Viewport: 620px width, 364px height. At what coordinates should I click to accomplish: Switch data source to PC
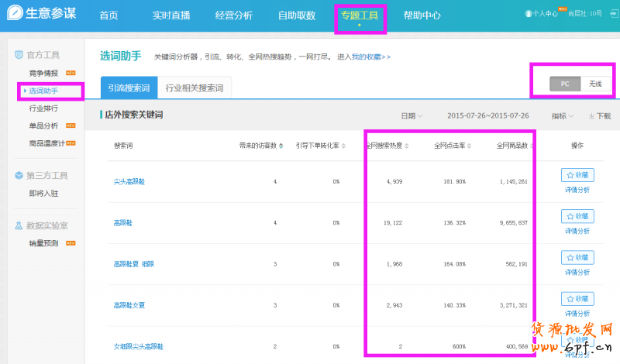[565, 84]
